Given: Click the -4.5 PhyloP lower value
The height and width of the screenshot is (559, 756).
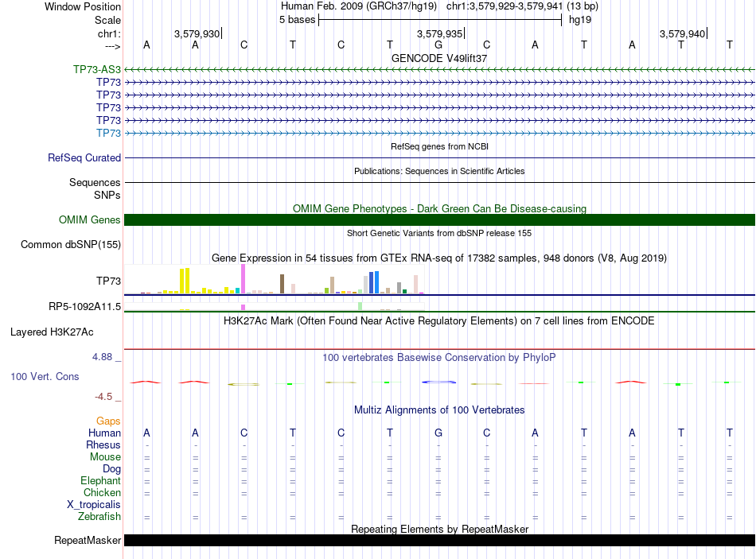Looking at the screenshot, I should (103, 397).
